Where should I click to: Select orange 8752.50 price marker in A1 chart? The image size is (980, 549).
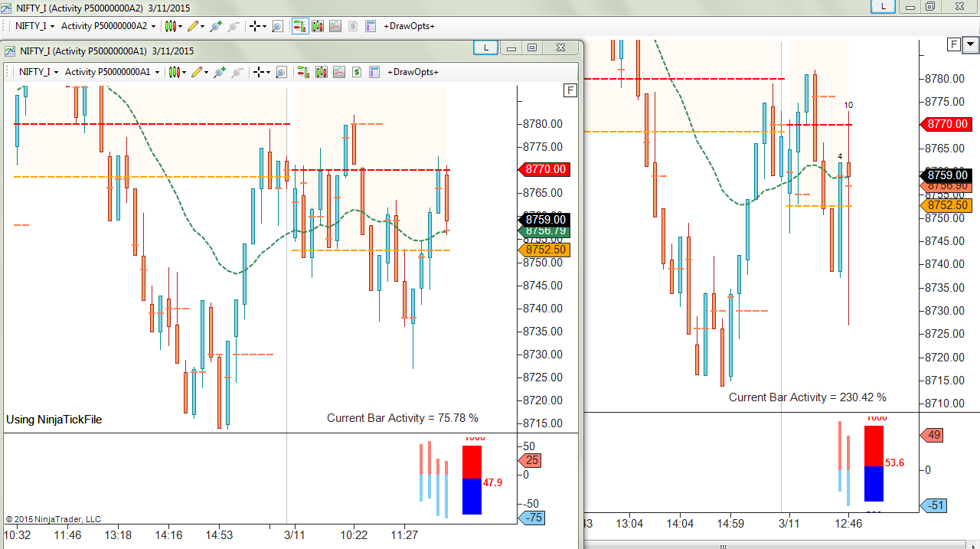pos(544,250)
